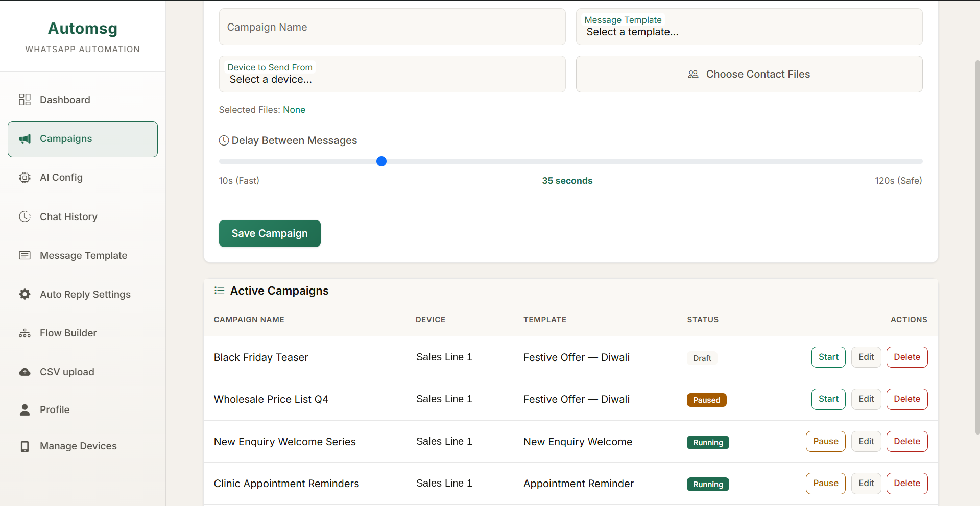Start the Black Friday Teaser campaign
The height and width of the screenshot is (506, 980).
828,357
